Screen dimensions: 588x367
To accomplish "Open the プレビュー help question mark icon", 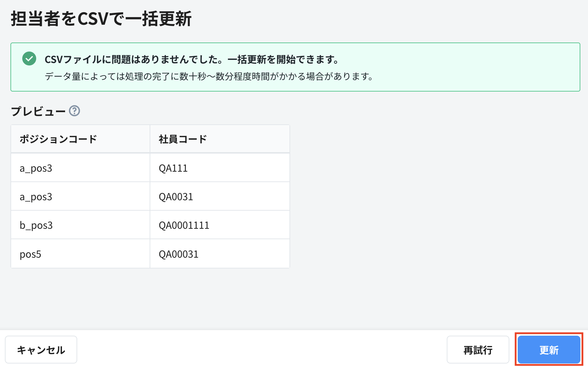I will tap(75, 111).
